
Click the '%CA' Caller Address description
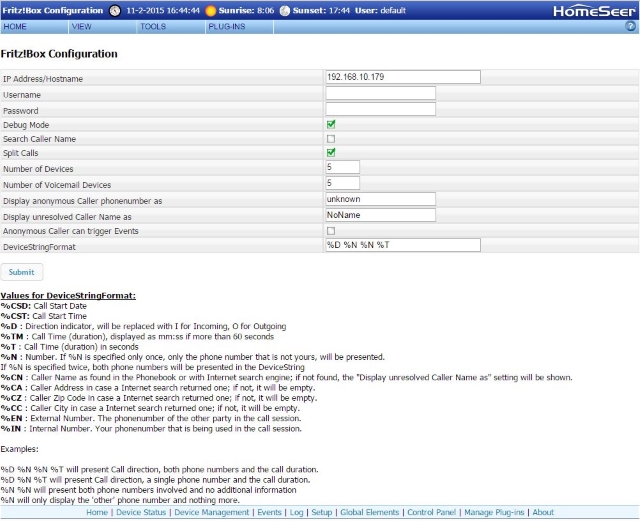(158, 387)
